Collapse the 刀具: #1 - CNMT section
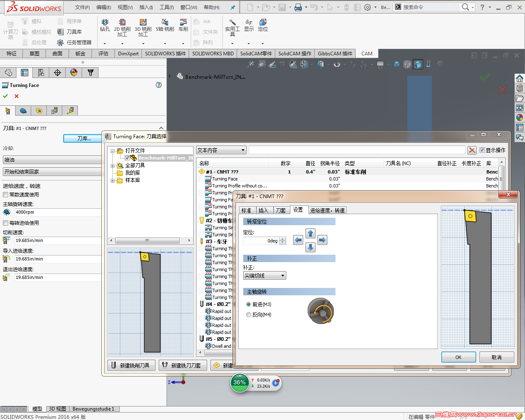Image resolution: width=525 pixels, height=420 pixels. [161, 128]
